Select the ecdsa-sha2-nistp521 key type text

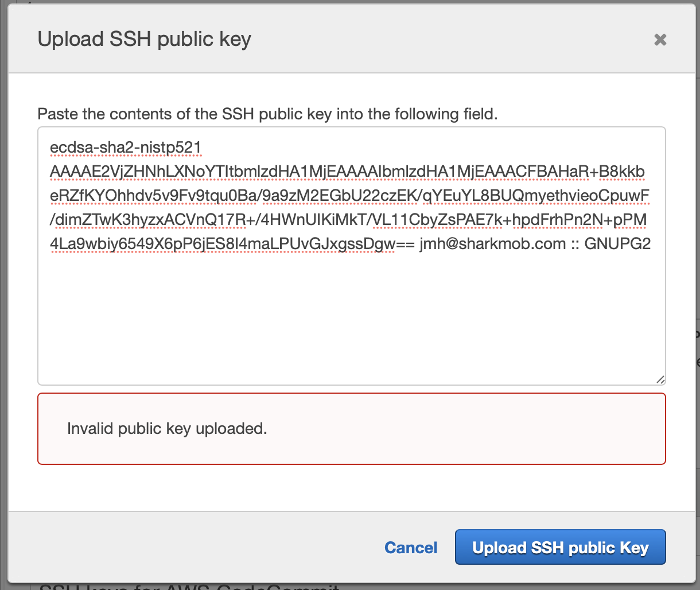tap(125, 147)
